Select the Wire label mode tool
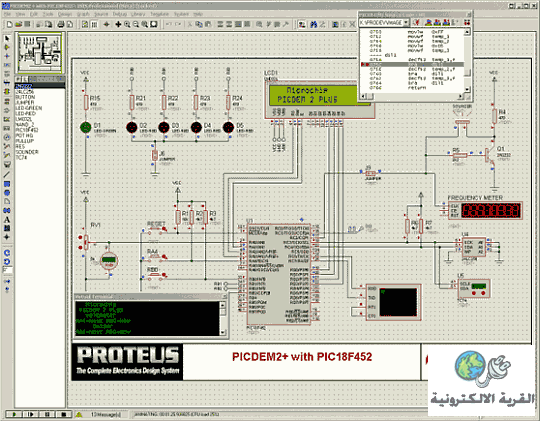 7,65
